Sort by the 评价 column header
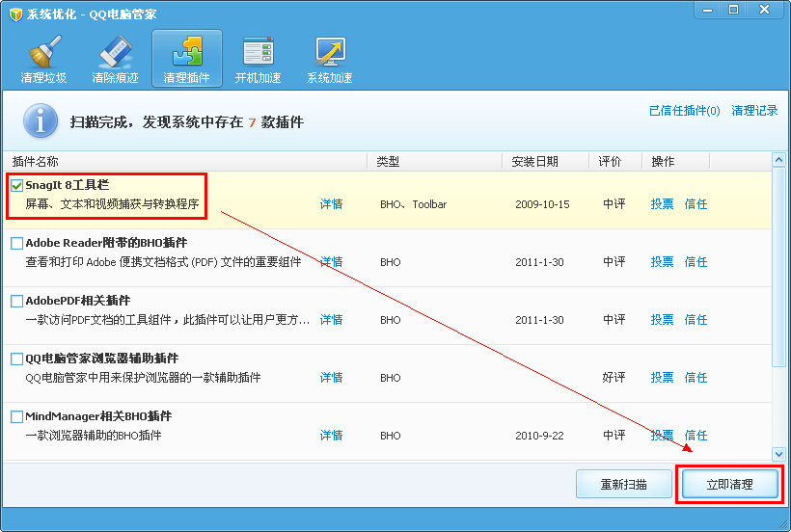The height and width of the screenshot is (532, 791). [x=615, y=162]
